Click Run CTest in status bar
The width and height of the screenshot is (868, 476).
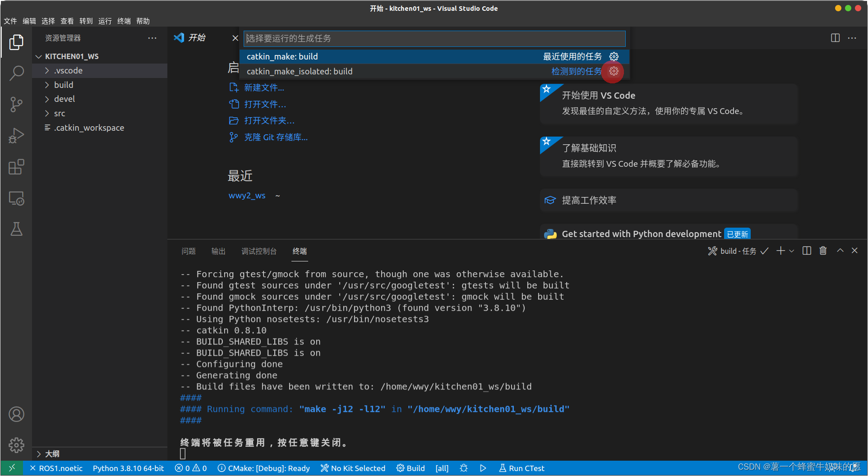click(x=522, y=468)
